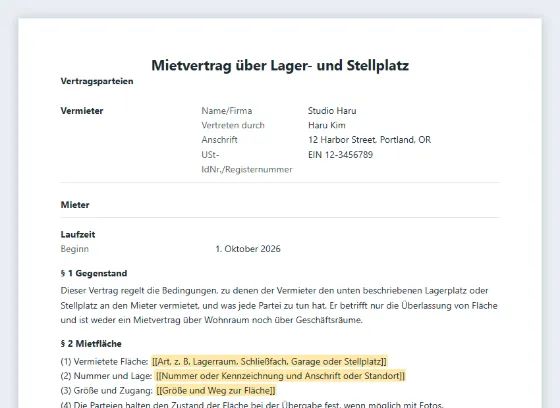Click the paragraph starting 'Dieser Vertrag regelt'
Screen dimensions: 560x408
pyautogui.click(x=279, y=305)
